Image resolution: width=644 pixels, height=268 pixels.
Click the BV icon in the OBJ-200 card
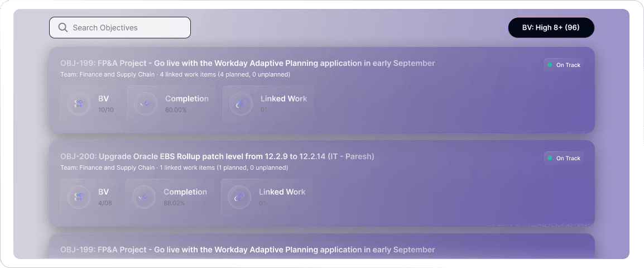(x=79, y=197)
